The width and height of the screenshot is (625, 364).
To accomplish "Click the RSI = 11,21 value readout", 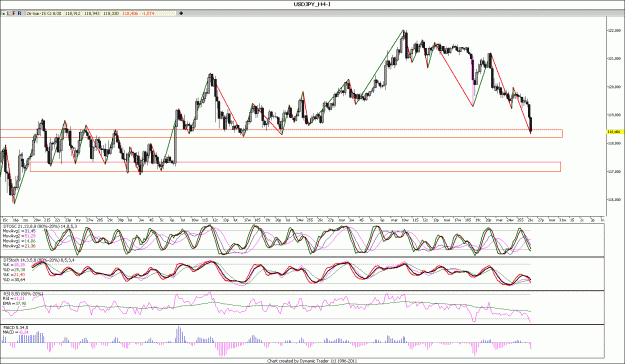I will pos(14,298).
